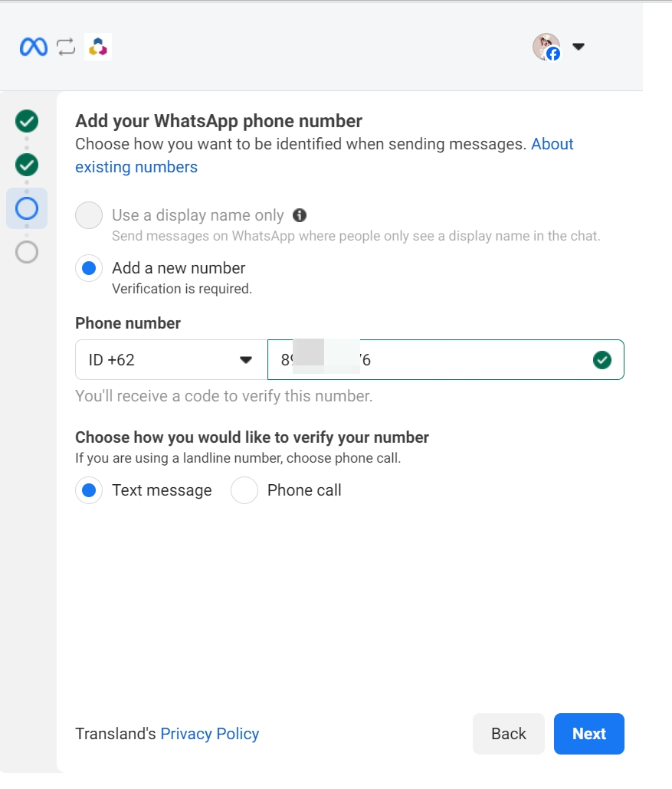Go to the first completed step checkmark
This screenshot has height=789, width=672.
point(27,121)
